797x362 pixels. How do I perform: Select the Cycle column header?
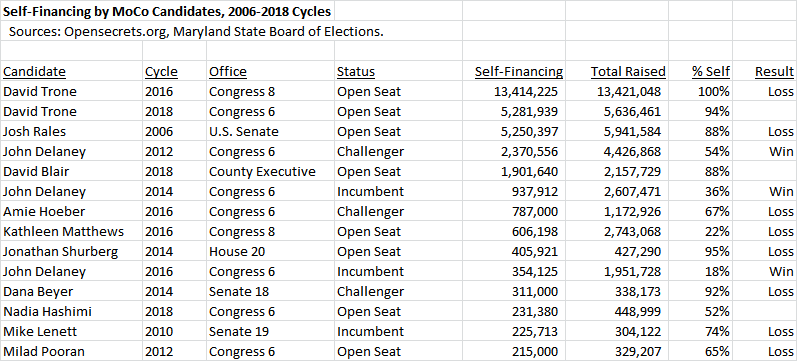coord(174,71)
